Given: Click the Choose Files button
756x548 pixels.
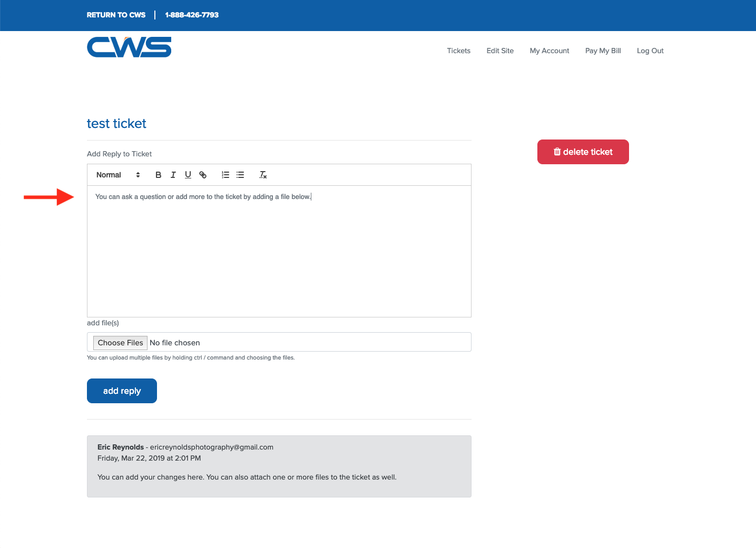Looking at the screenshot, I should (x=120, y=343).
